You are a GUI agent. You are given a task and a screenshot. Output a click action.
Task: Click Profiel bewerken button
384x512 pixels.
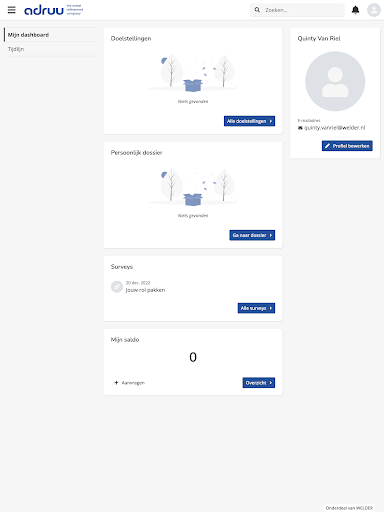click(x=347, y=146)
